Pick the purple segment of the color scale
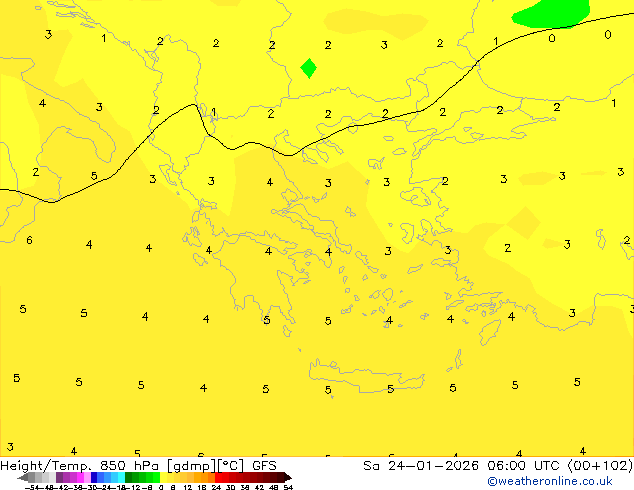The image size is (634, 490). [x=66, y=477]
